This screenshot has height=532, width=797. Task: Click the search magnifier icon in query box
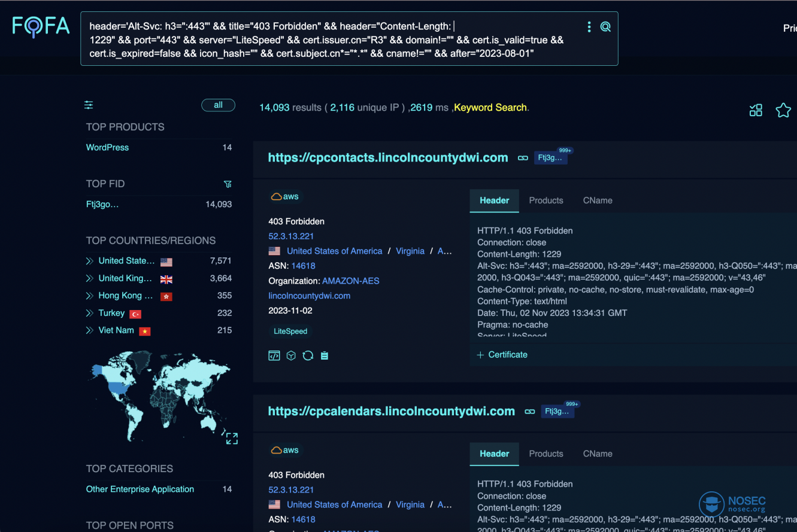pos(605,27)
